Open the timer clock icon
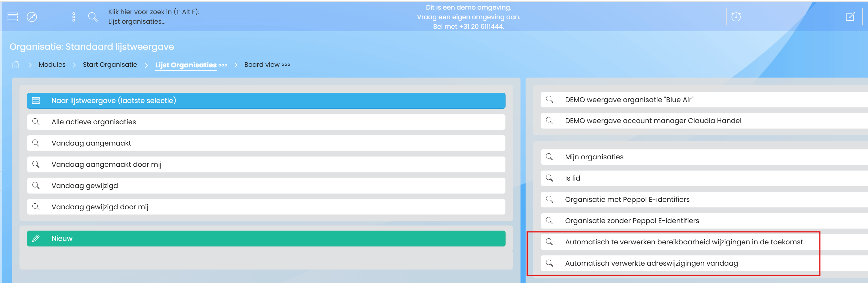 736,16
